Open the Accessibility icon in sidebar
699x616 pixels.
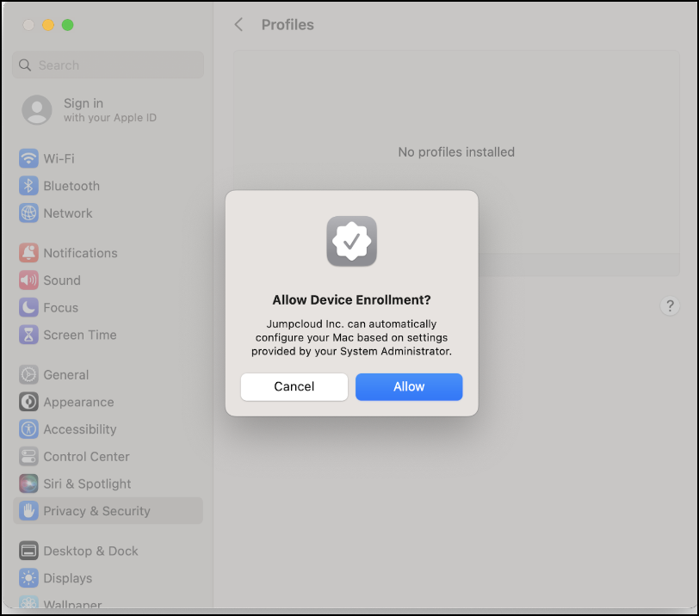pyautogui.click(x=29, y=429)
